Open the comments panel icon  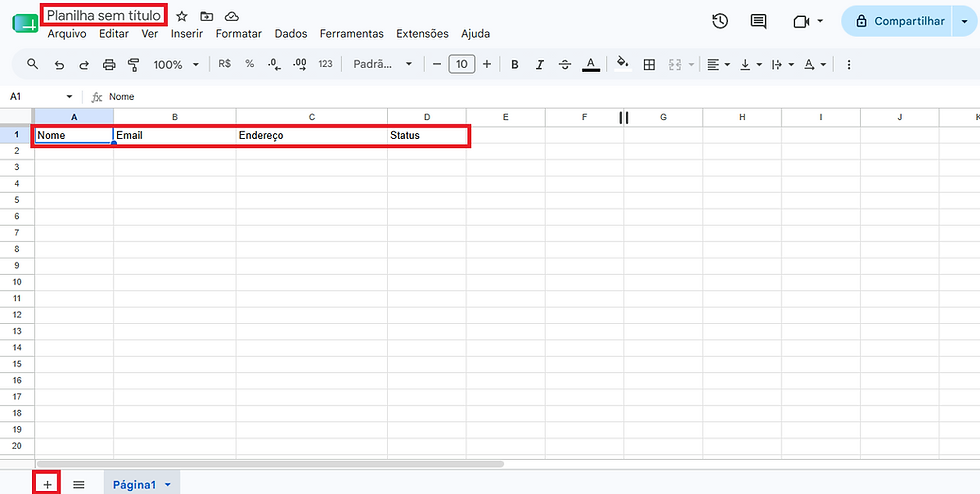coord(758,21)
